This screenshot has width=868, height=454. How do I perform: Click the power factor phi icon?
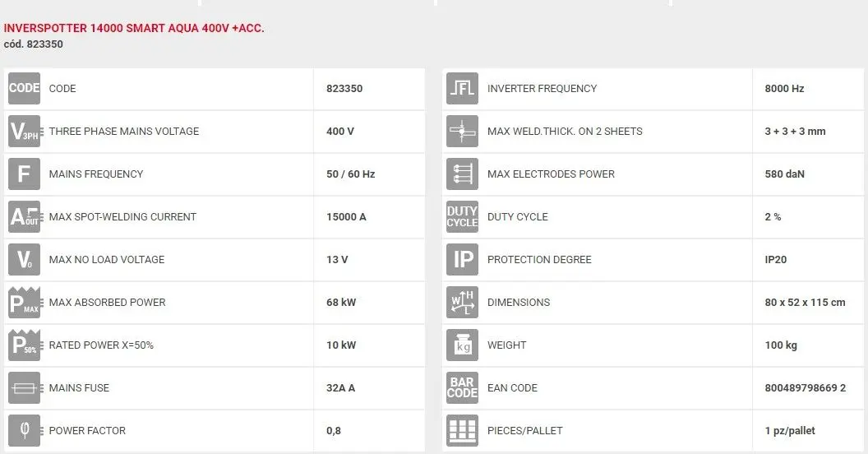[x=24, y=431]
